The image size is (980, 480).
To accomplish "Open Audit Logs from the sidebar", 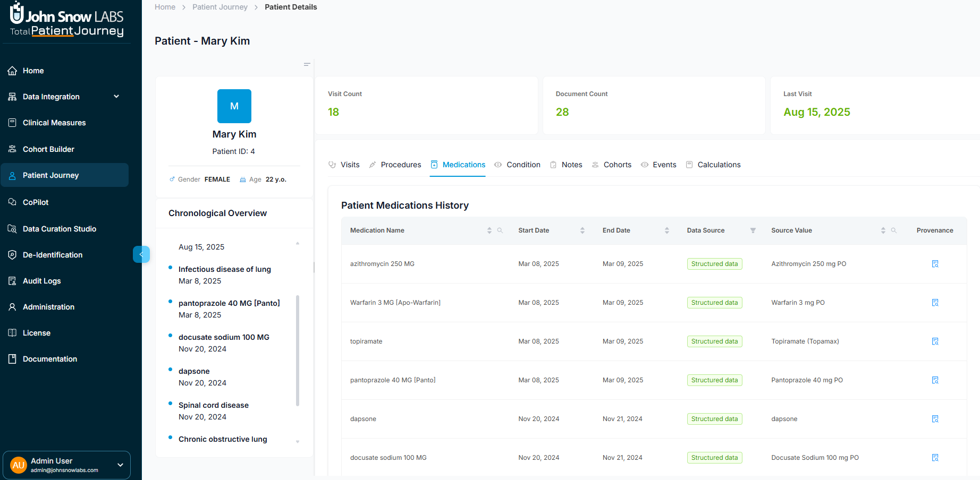I will point(41,281).
